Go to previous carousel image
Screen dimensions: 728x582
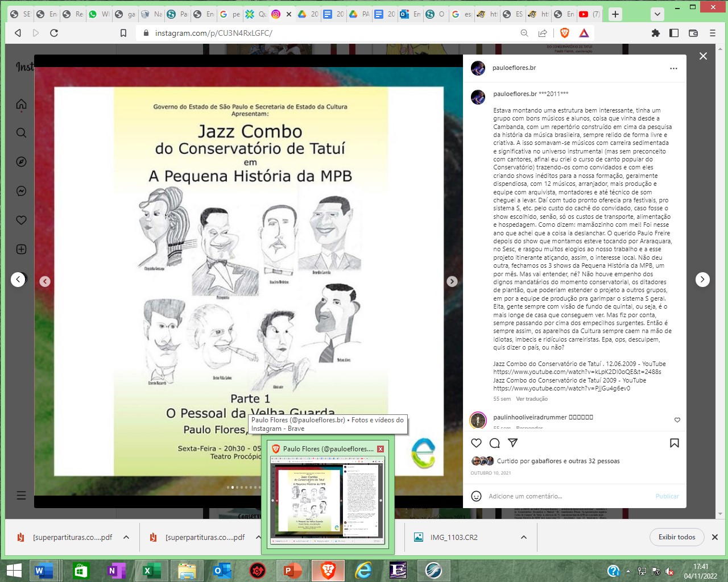point(45,281)
